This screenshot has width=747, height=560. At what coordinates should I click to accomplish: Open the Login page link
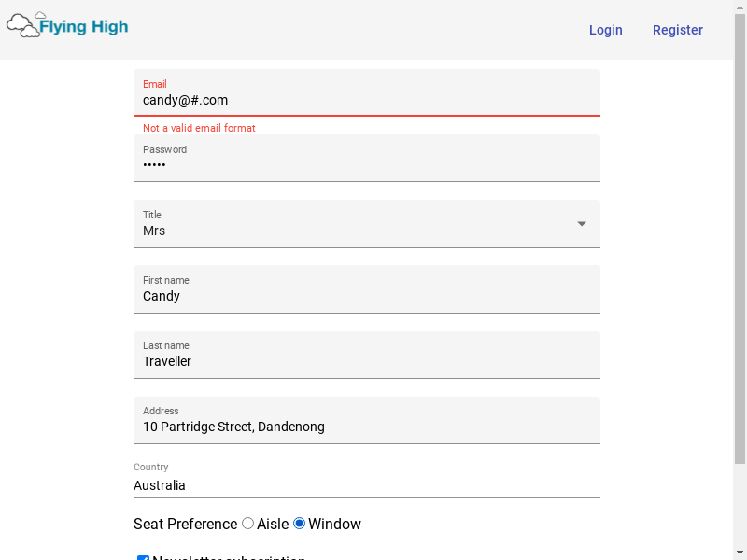[605, 30]
